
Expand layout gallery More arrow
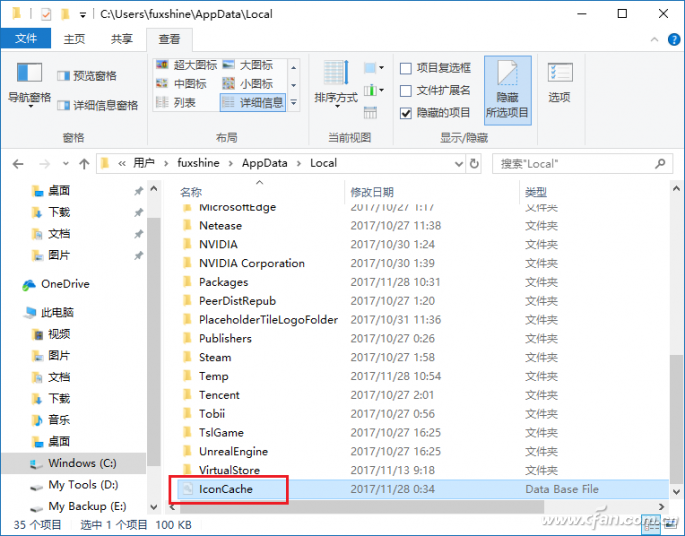click(294, 103)
